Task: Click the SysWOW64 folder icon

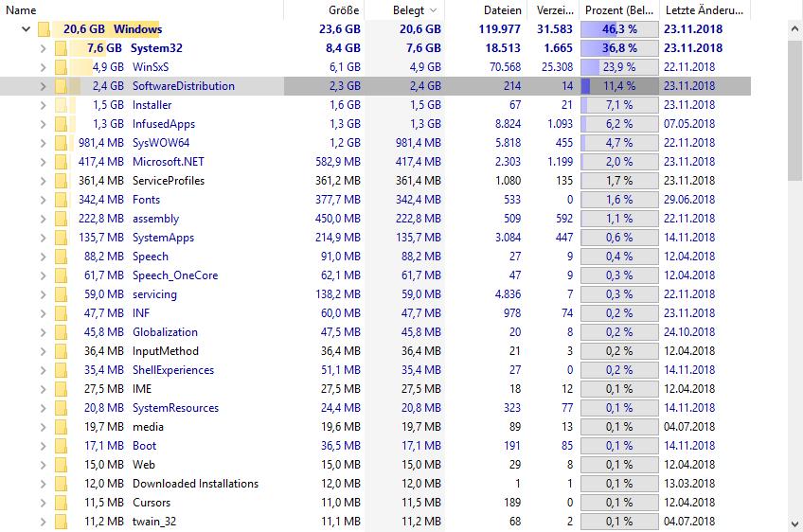Action: 61,143
